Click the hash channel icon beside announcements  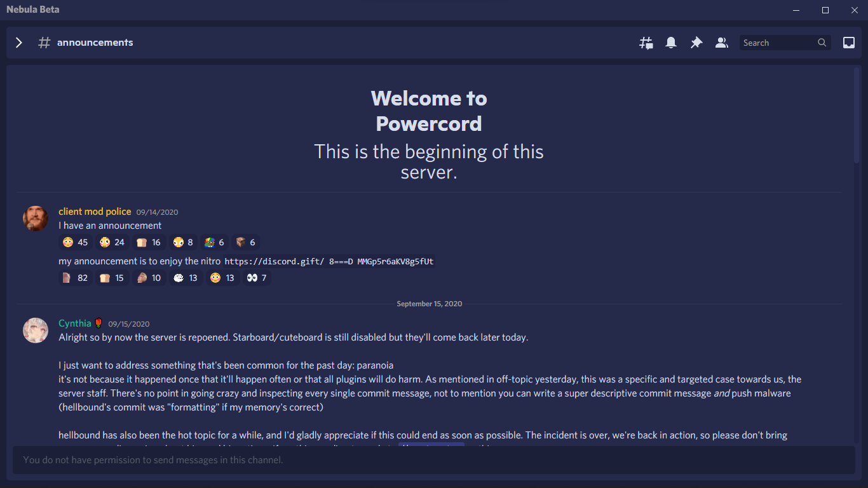pyautogui.click(x=44, y=43)
